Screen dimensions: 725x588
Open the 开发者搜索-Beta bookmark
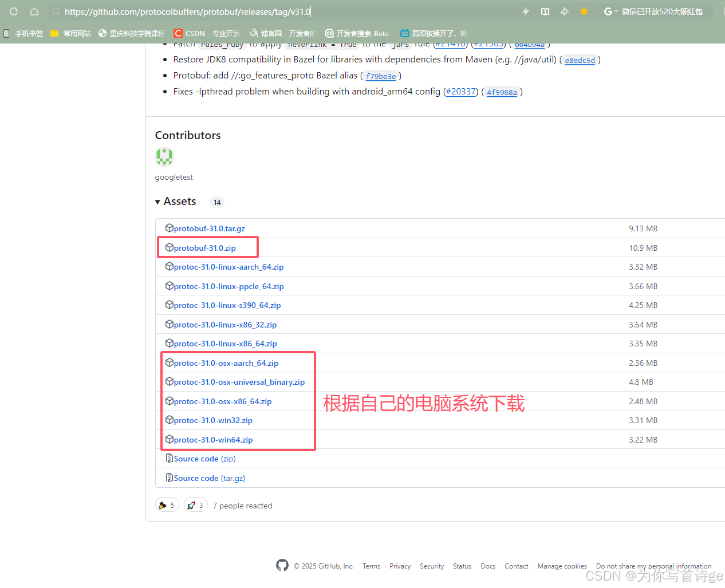358,33
